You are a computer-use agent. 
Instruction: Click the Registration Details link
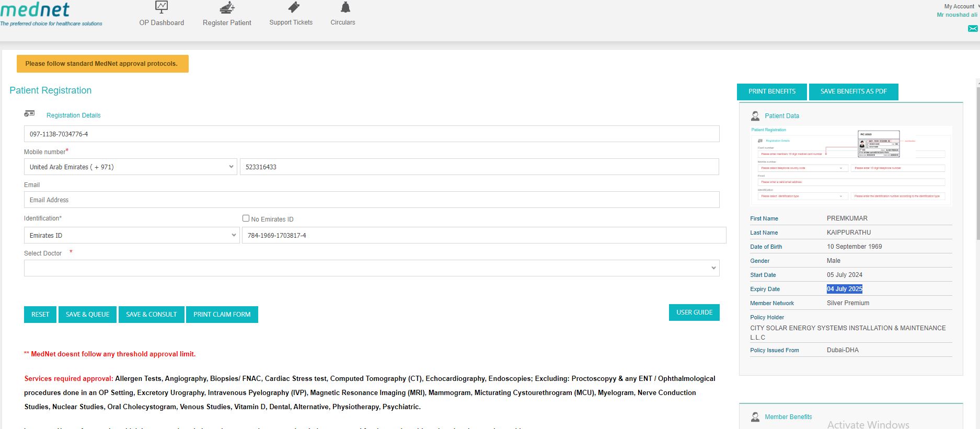(x=74, y=115)
